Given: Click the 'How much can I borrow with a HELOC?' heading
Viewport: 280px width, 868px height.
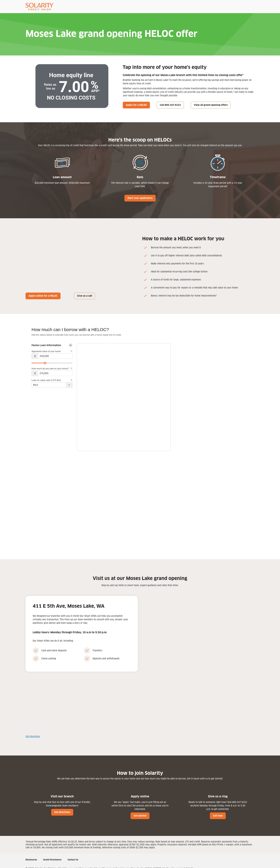Looking at the screenshot, I should [x=70, y=330].
